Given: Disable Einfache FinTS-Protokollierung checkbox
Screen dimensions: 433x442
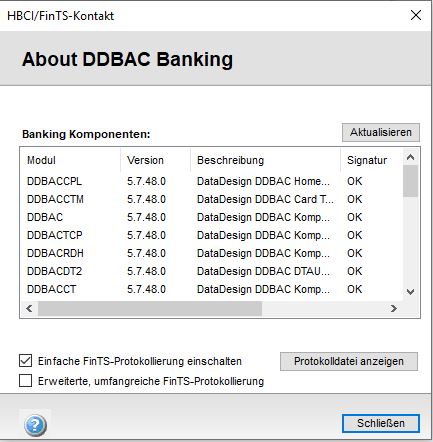Looking at the screenshot, I should tap(26, 361).
